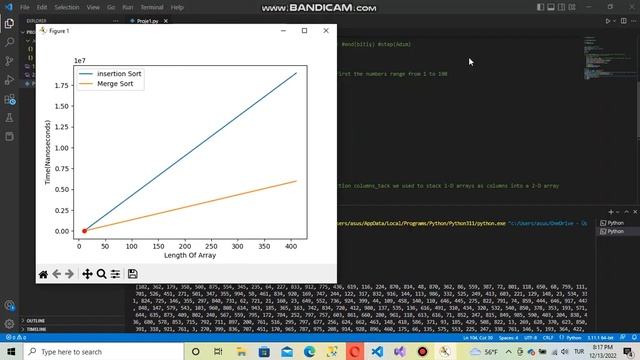Image resolution: width=640 pixels, height=360 pixels.
Task: Open the View menu
Action: (x=93, y=7)
